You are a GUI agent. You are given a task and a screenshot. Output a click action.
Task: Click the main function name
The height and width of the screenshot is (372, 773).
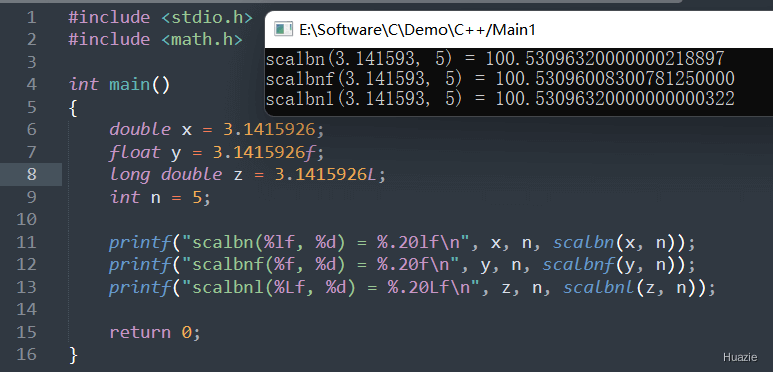pyautogui.click(x=130, y=84)
